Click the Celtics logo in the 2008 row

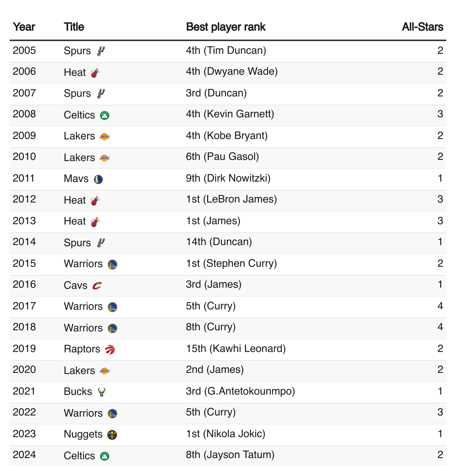[x=105, y=115]
